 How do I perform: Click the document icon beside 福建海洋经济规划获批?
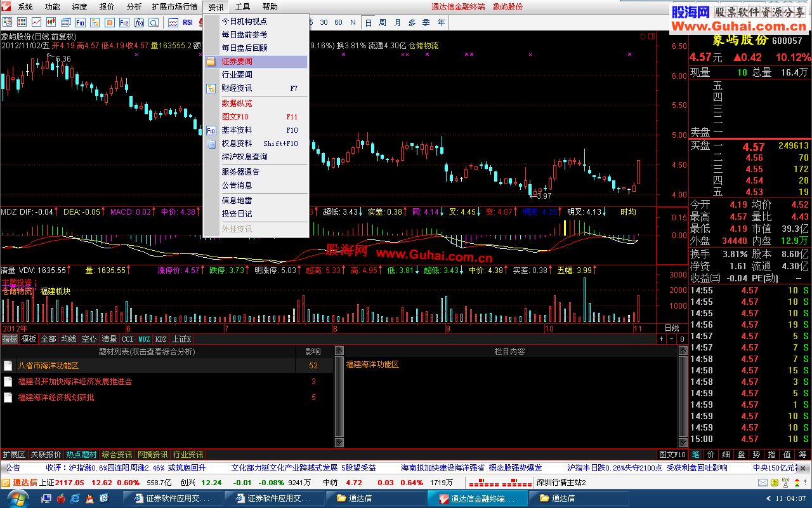[8, 398]
